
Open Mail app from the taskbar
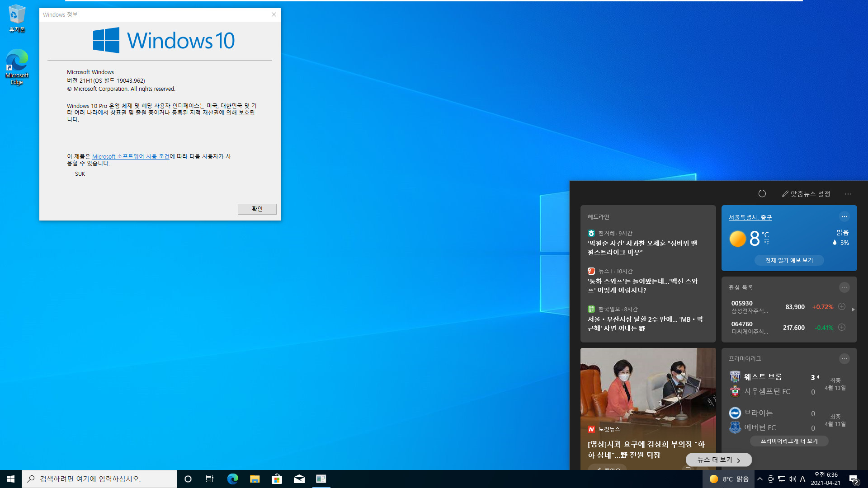(299, 479)
